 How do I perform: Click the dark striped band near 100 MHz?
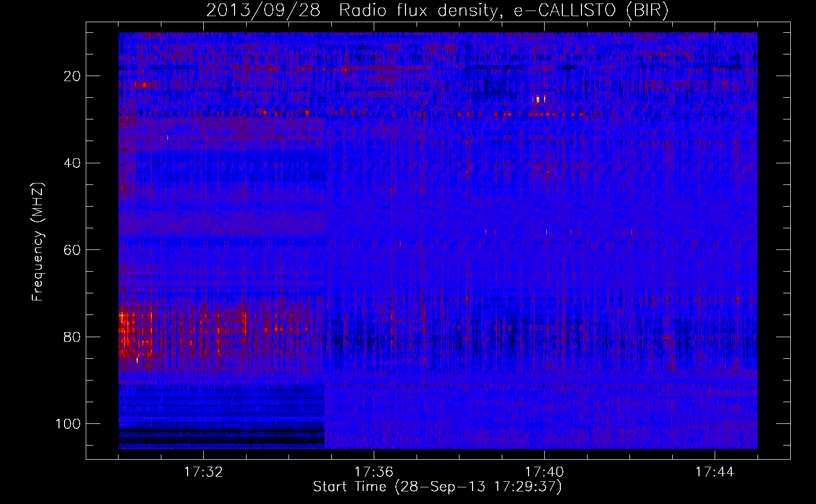point(221,417)
